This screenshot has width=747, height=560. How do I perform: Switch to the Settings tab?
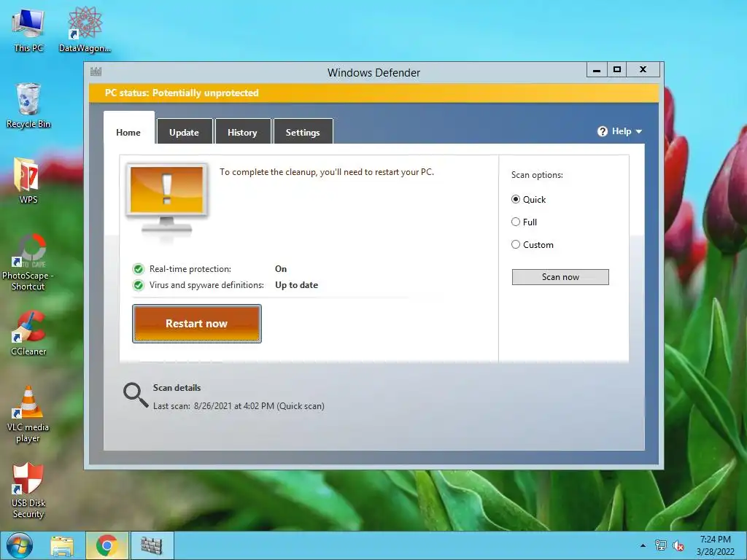(x=303, y=133)
